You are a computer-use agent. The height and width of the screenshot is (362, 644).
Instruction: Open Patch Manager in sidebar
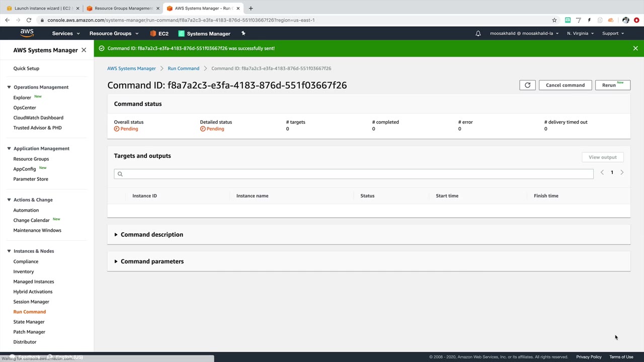pos(29,332)
